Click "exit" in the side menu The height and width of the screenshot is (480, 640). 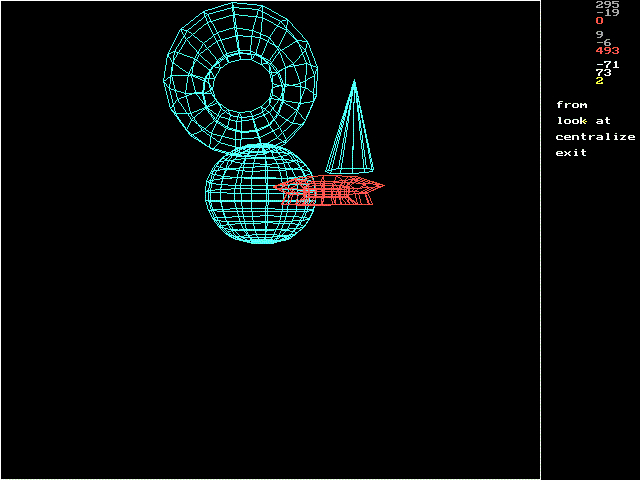click(x=571, y=153)
